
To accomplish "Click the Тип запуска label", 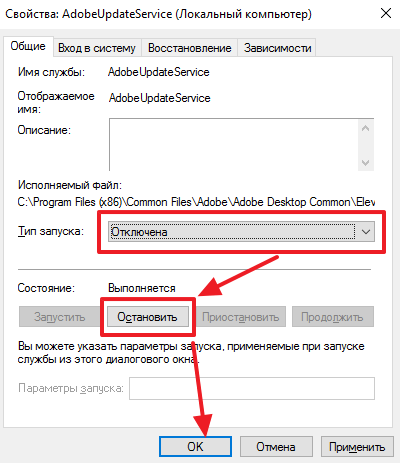I will [51, 231].
